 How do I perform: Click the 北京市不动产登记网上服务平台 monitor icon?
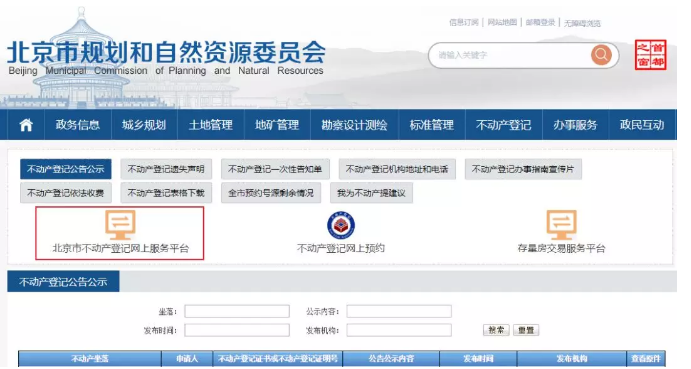click(x=120, y=225)
